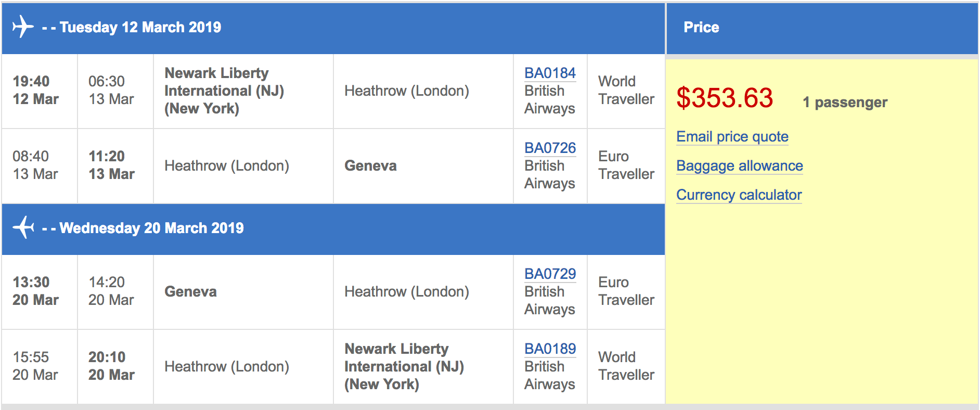The height and width of the screenshot is (410, 980).
Task: Click the Price column header
Action: (x=701, y=27)
